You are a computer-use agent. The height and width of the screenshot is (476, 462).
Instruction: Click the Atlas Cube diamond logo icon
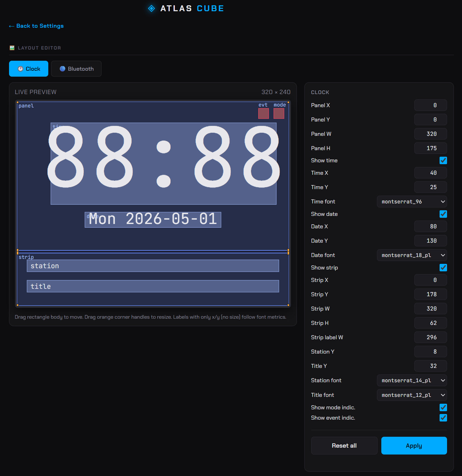point(151,8)
